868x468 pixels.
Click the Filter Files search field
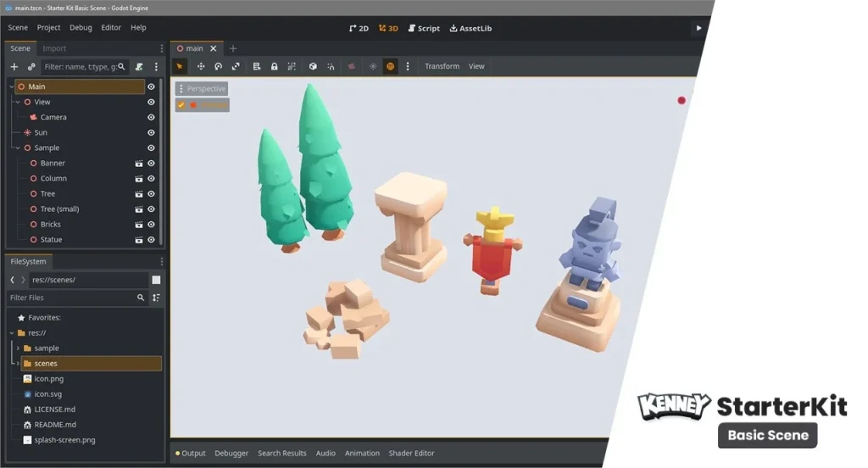[77, 298]
